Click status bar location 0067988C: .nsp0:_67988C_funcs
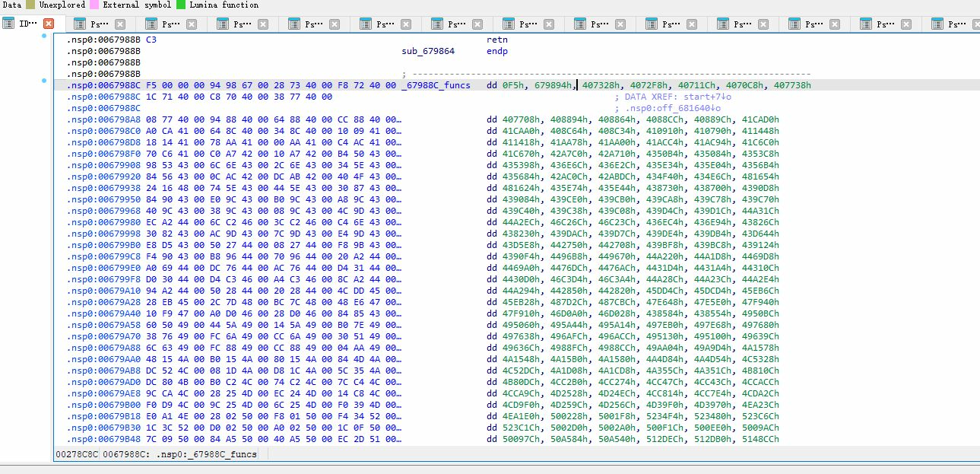Viewport: 980px width, 474px height. pos(179,454)
